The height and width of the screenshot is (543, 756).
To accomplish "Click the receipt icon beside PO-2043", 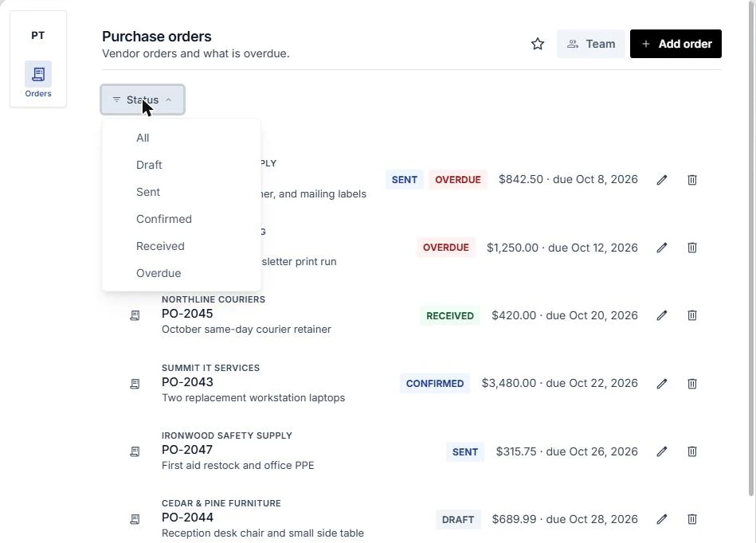I will [x=135, y=384].
